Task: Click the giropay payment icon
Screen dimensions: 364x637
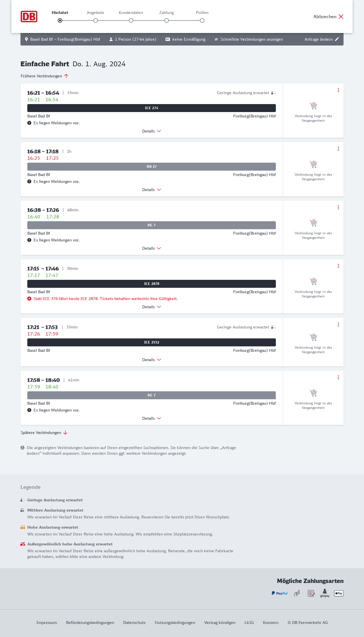Action: (325, 593)
